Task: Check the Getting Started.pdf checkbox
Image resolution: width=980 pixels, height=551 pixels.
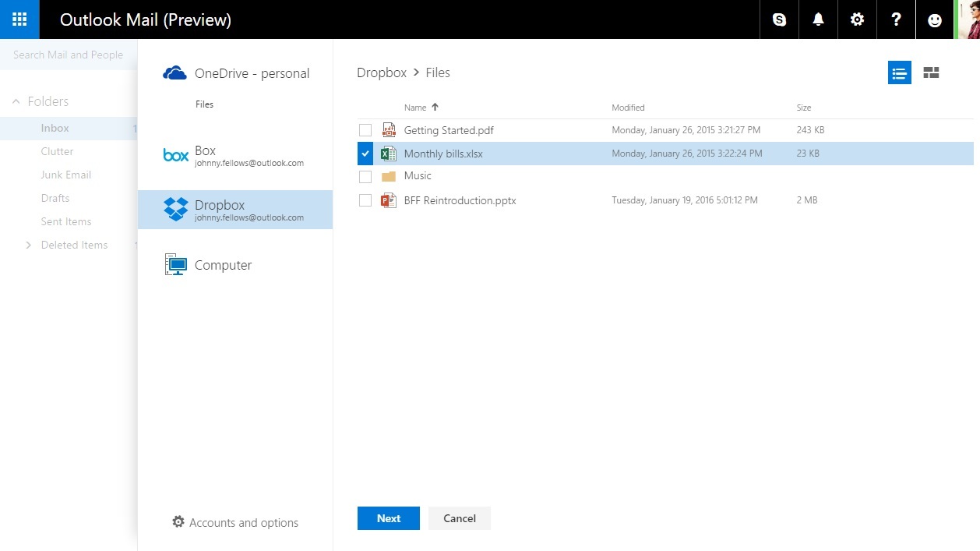Action: tap(365, 130)
